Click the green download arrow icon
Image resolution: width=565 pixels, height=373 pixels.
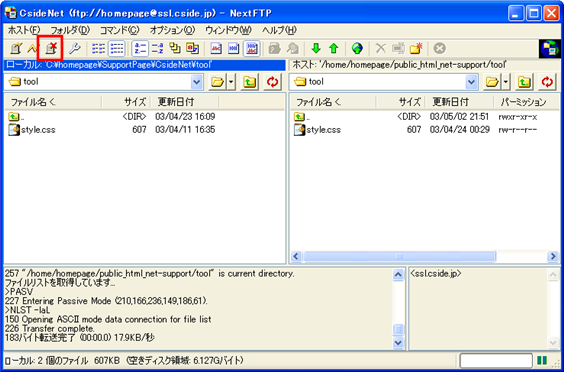(x=316, y=48)
